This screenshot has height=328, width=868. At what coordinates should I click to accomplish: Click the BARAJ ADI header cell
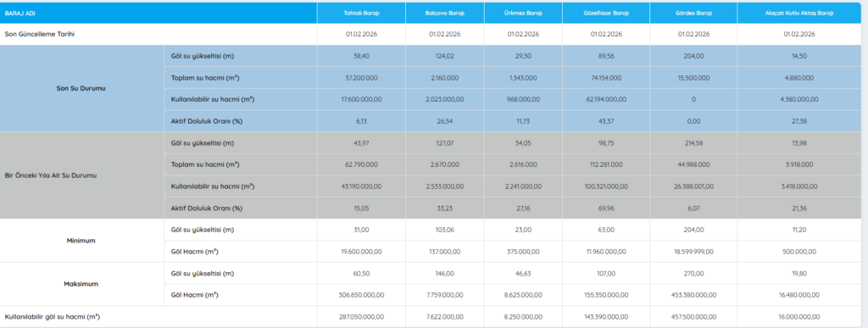tap(159, 13)
